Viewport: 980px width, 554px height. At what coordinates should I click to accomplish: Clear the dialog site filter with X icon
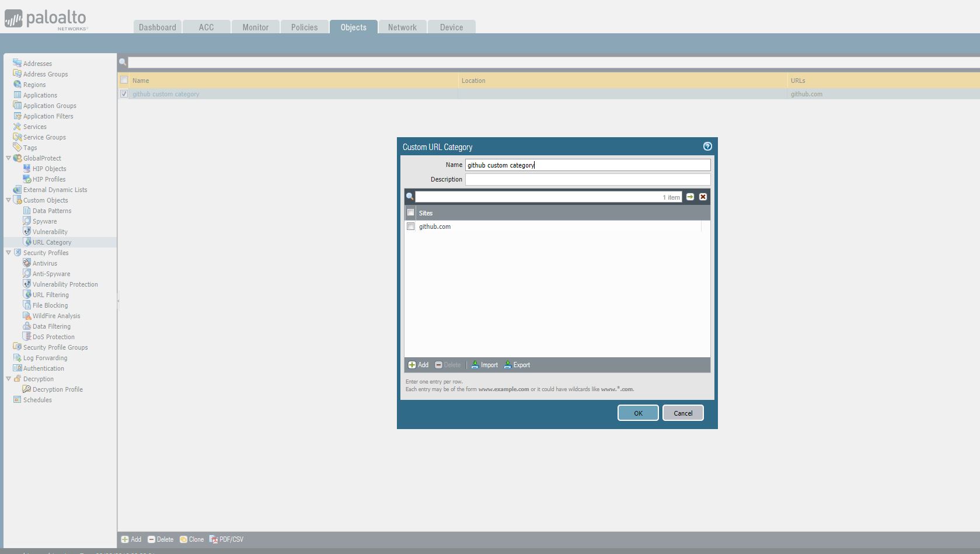click(x=703, y=197)
